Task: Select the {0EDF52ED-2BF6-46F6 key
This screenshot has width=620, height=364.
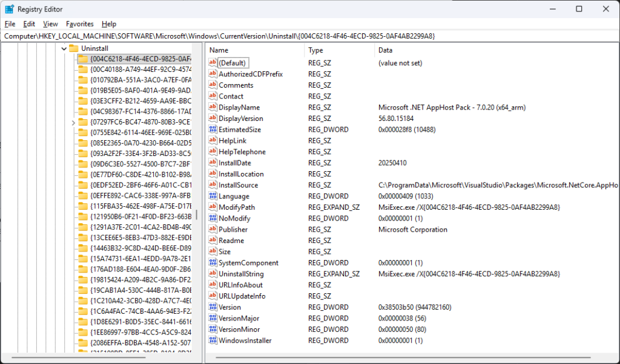Action: click(140, 185)
